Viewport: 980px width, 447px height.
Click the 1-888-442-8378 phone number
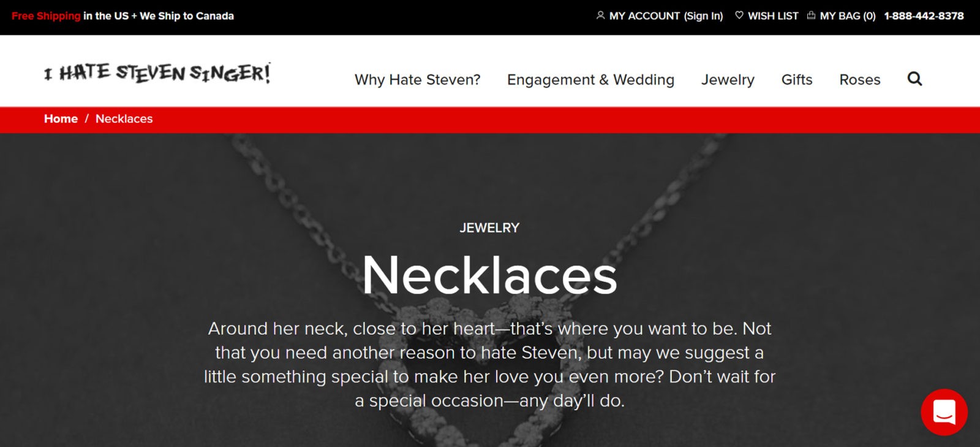tap(924, 16)
